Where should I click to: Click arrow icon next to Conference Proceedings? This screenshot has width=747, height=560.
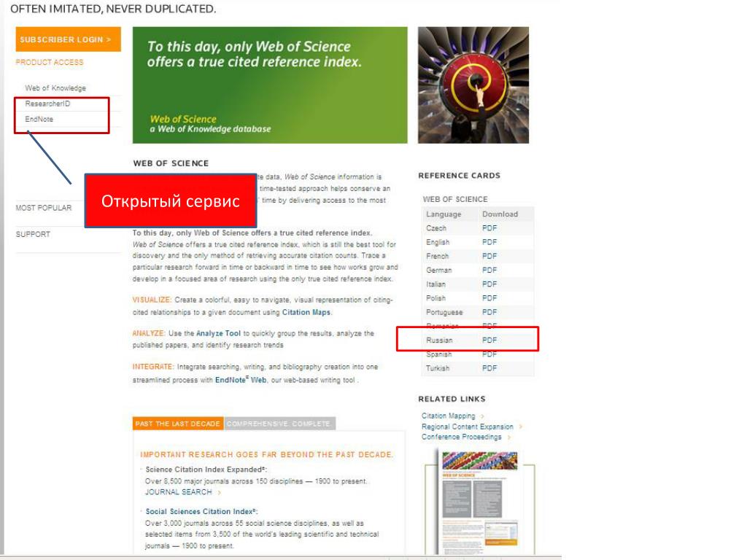[508, 437]
